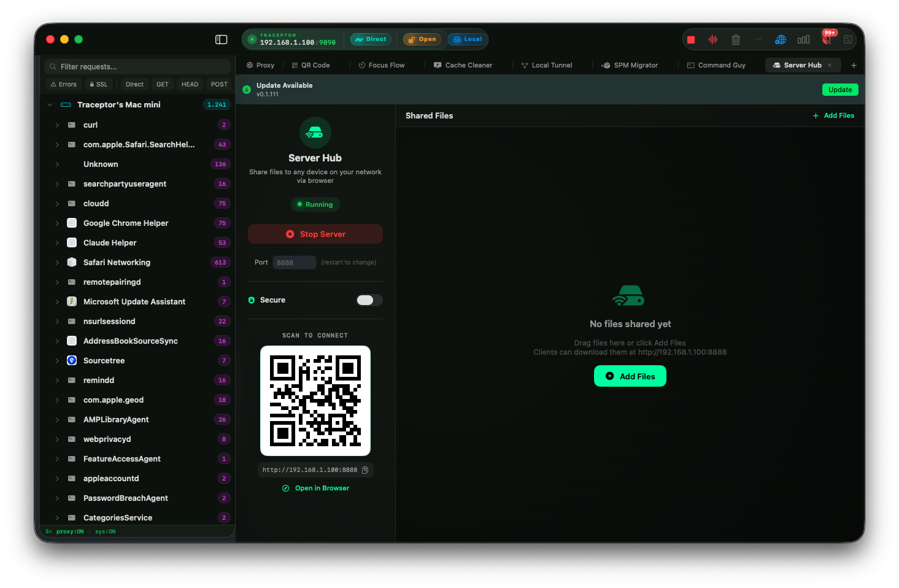Toggle the Secure switch

369,300
